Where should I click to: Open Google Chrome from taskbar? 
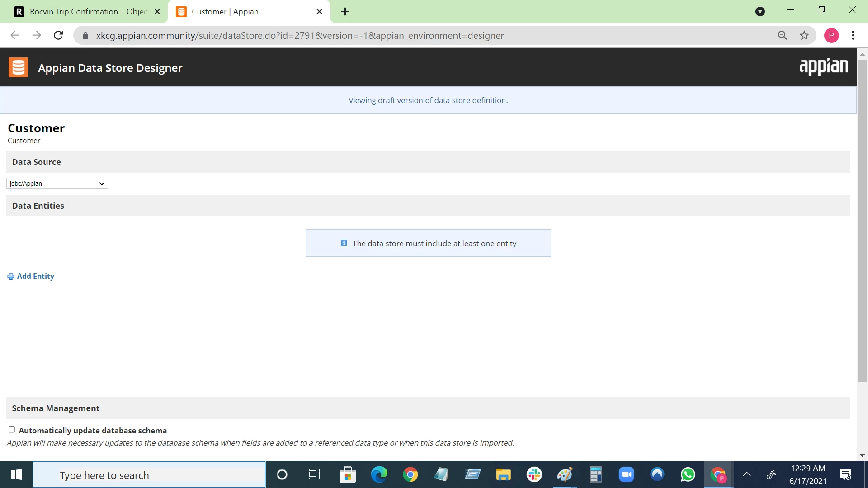click(410, 474)
